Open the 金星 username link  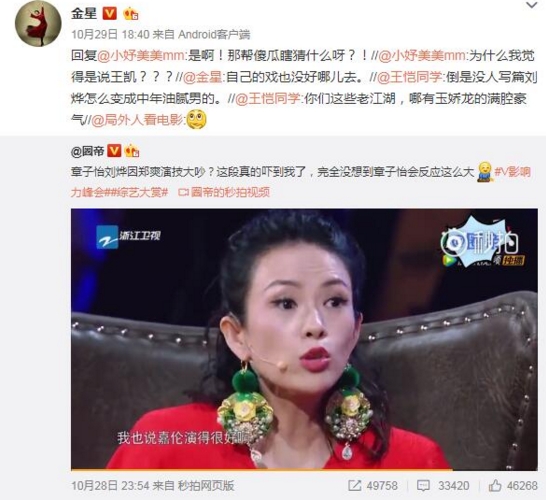tap(84, 14)
